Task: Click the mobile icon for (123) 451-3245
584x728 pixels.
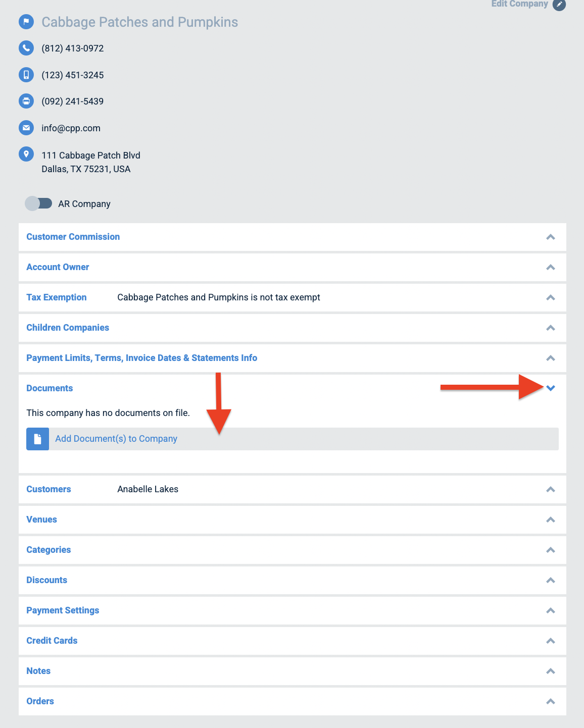Action: (26, 75)
